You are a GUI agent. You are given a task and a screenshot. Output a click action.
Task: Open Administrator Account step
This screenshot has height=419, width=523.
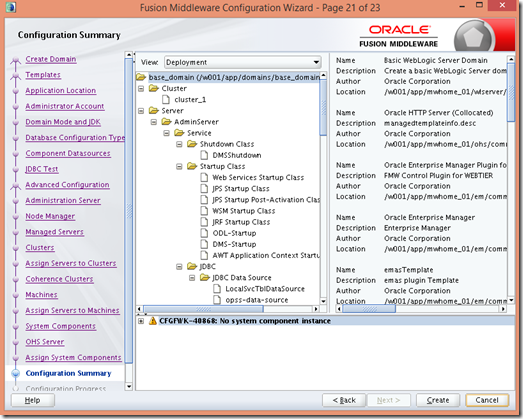click(x=65, y=106)
